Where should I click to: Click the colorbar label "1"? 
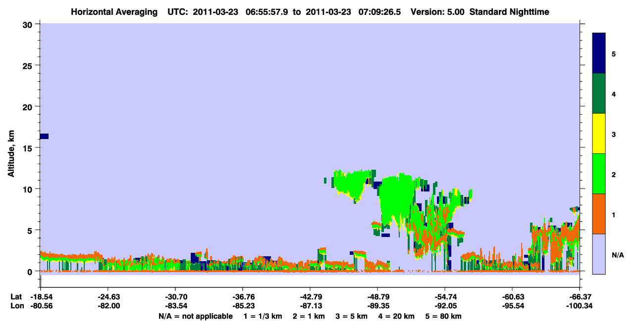point(613,215)
